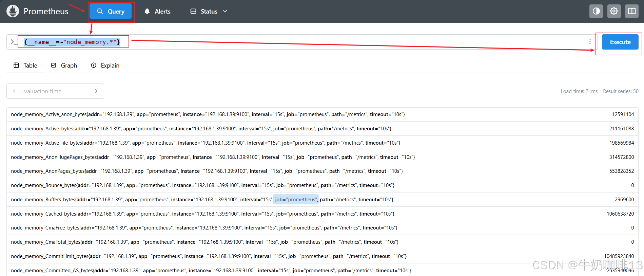Click the value 198569984

pyautogui.click(x=622, y=143)
